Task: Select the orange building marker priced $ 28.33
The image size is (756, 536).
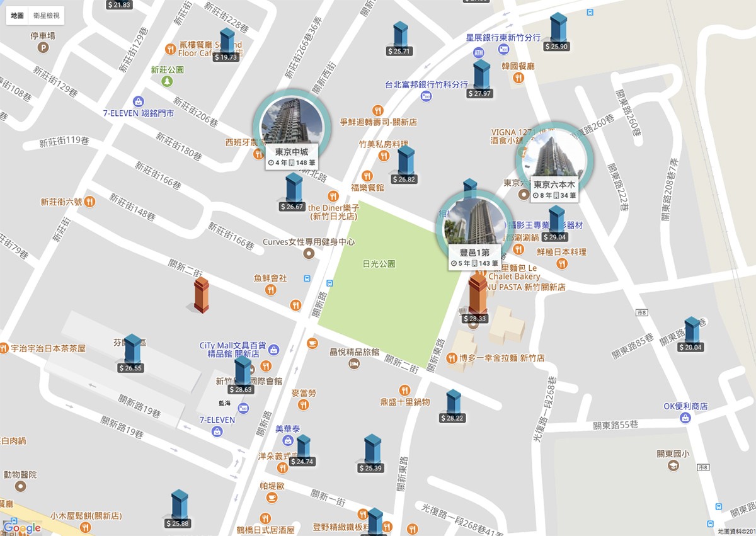Action: point(476,299)
